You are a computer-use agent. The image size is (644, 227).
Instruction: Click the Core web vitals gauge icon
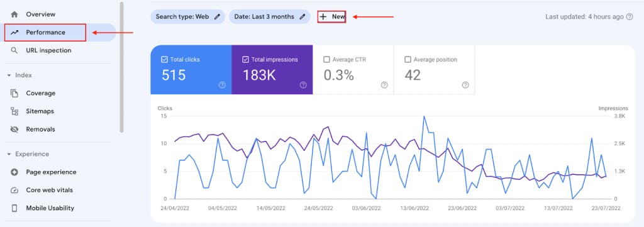[14, 190]
